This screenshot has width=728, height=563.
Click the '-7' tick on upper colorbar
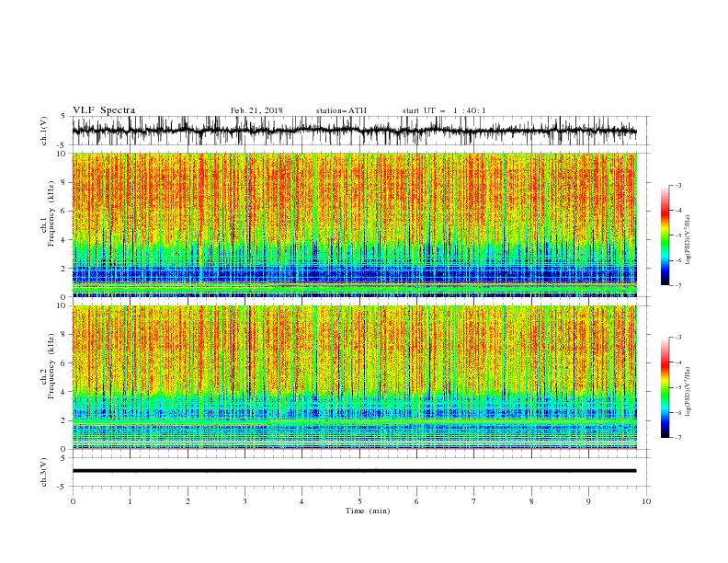click(x=678, y=285)
